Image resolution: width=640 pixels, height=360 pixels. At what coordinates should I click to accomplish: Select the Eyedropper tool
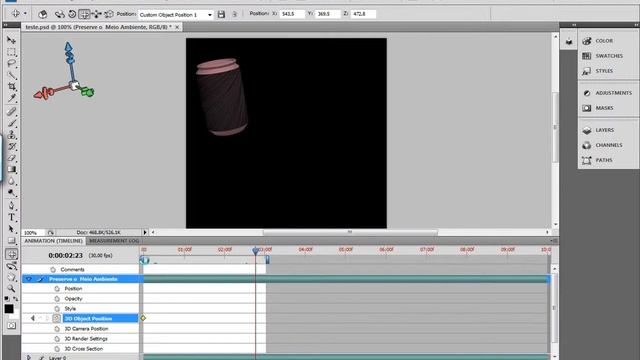click(11, 98)
